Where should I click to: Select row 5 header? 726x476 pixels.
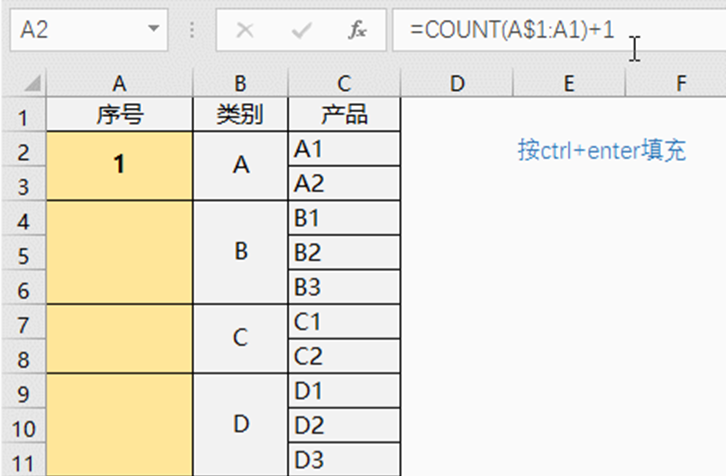click(24, 253)
